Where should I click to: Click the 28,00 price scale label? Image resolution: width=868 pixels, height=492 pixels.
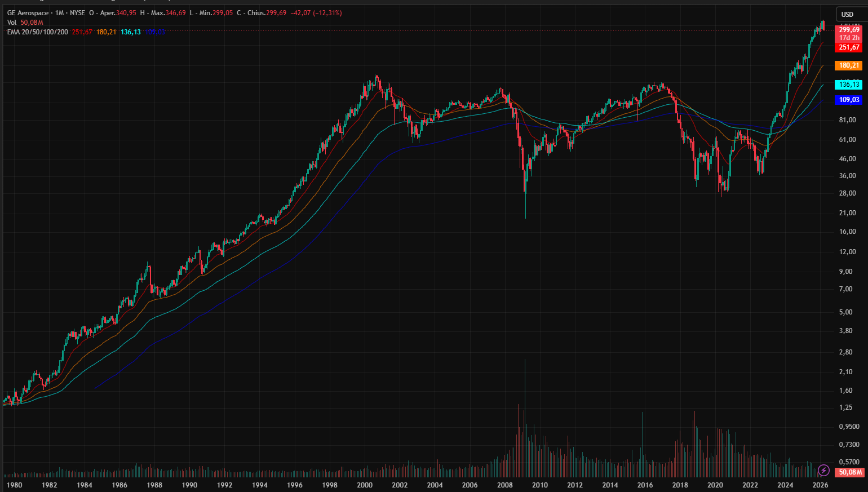[x=848, y=193]
